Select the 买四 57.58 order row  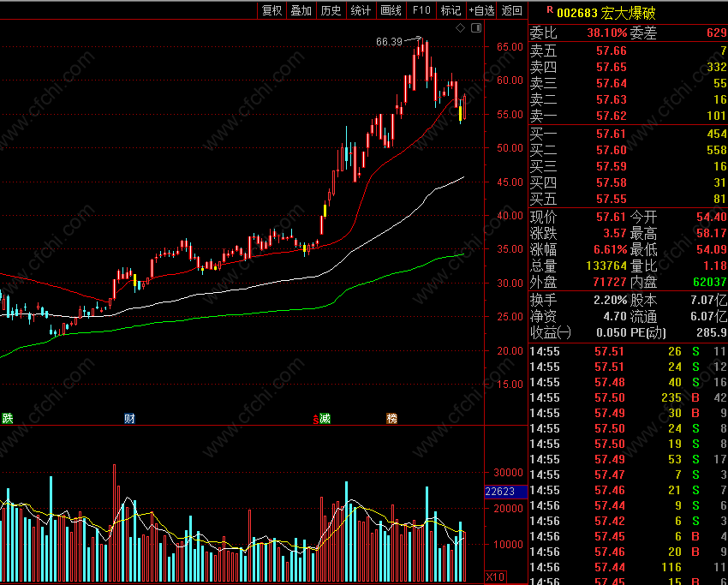point(628,182)
